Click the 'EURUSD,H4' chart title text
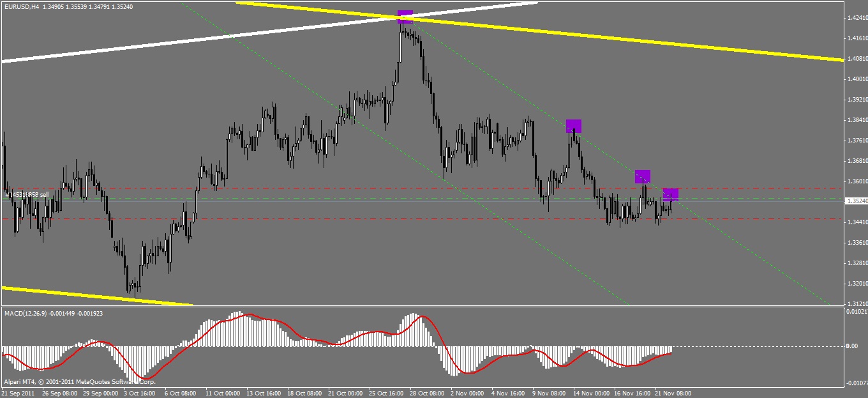 click(22, 6)
